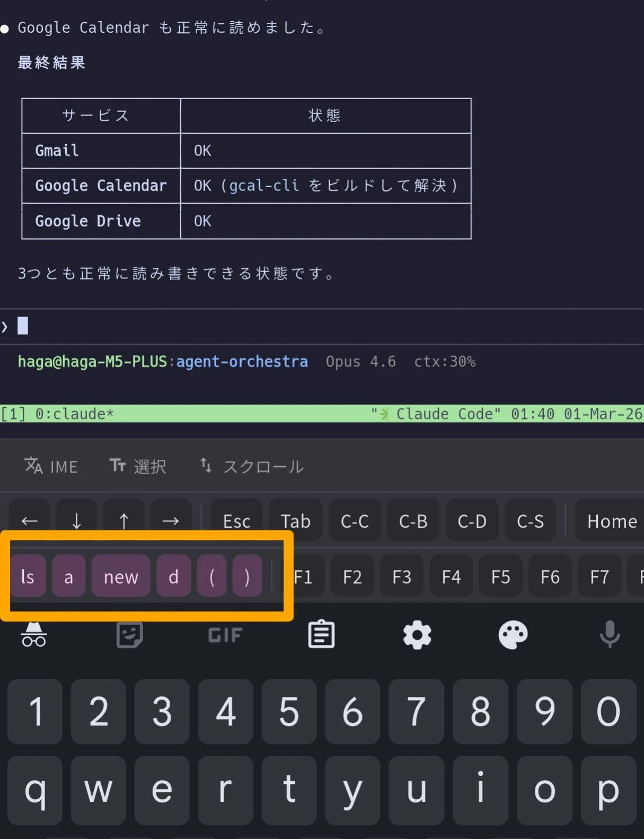Click 'Opus 4.6' model label

coord(361,362)
